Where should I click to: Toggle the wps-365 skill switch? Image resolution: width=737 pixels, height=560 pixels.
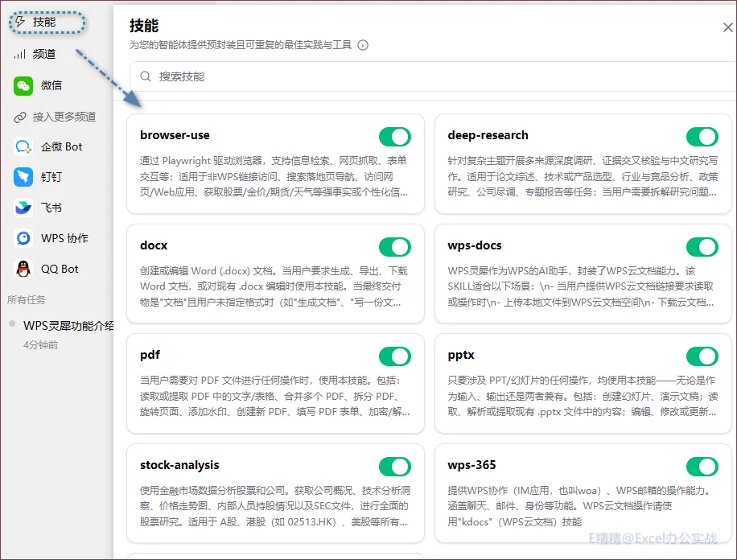[702, 467]
